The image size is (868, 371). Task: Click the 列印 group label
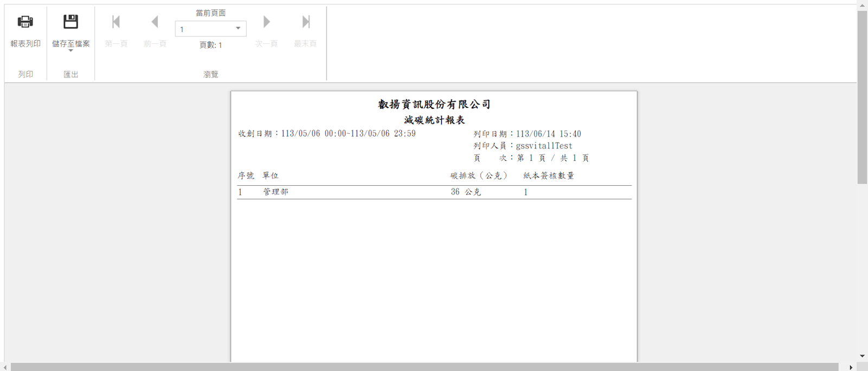(x=25, y=74)
